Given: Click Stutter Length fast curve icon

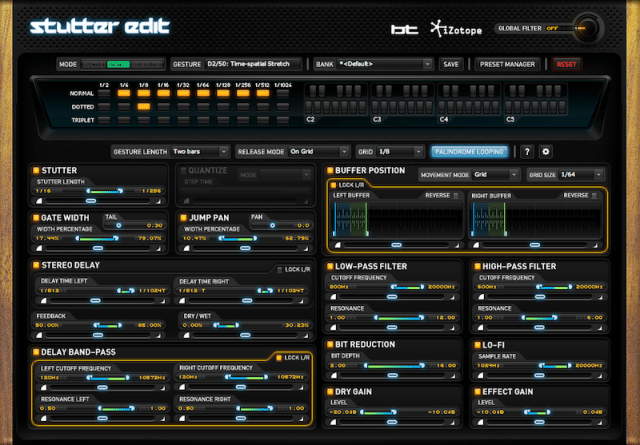Looking at the screenshot, I should [158, 201].
